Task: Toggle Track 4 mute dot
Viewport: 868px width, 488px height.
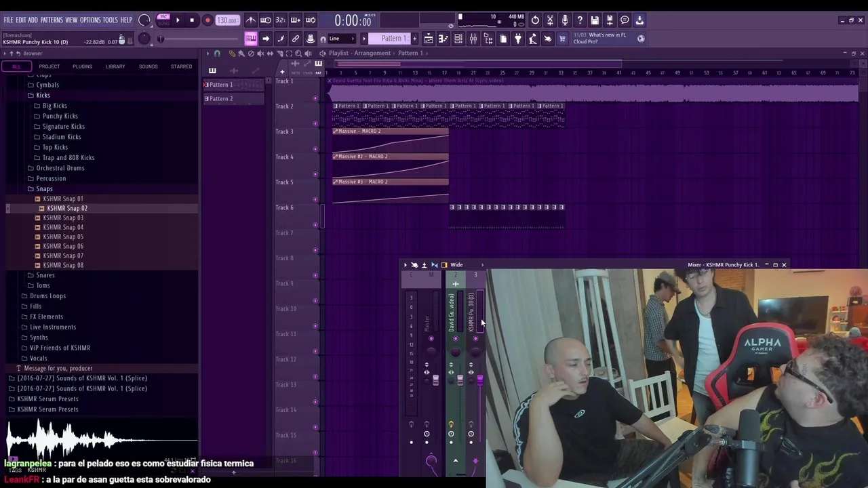Action: (315, 174)
